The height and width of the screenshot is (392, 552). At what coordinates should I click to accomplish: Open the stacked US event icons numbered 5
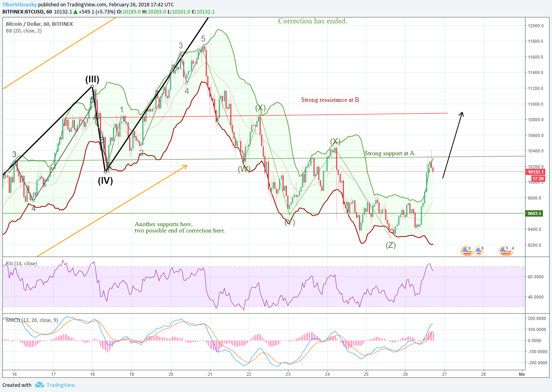click(505, 251)
